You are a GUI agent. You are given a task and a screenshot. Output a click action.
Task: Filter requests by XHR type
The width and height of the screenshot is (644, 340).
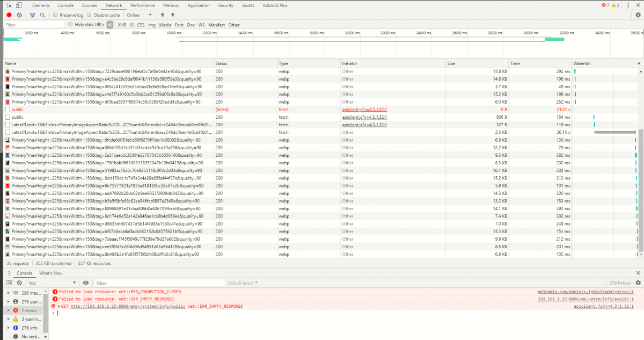[x=122, y=25]
